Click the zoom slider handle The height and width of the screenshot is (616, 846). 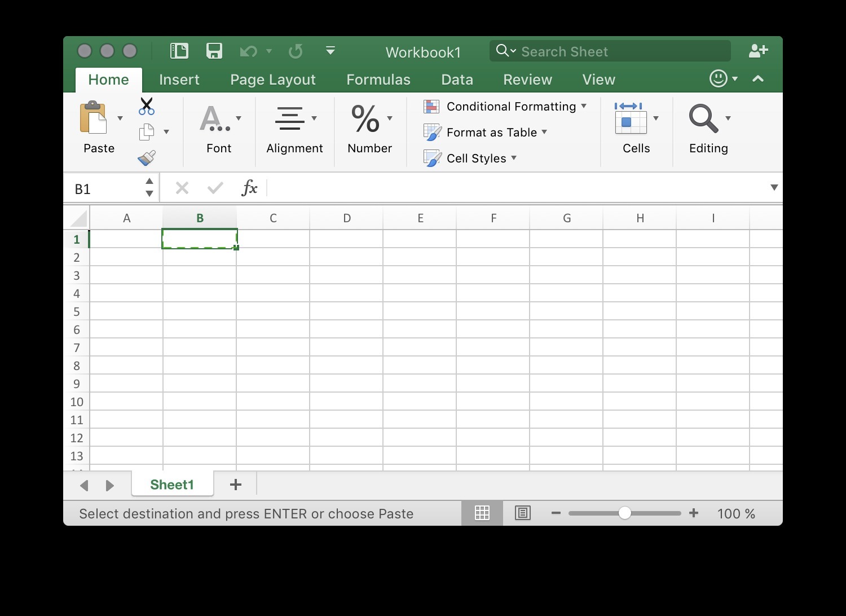pos(624,513)
